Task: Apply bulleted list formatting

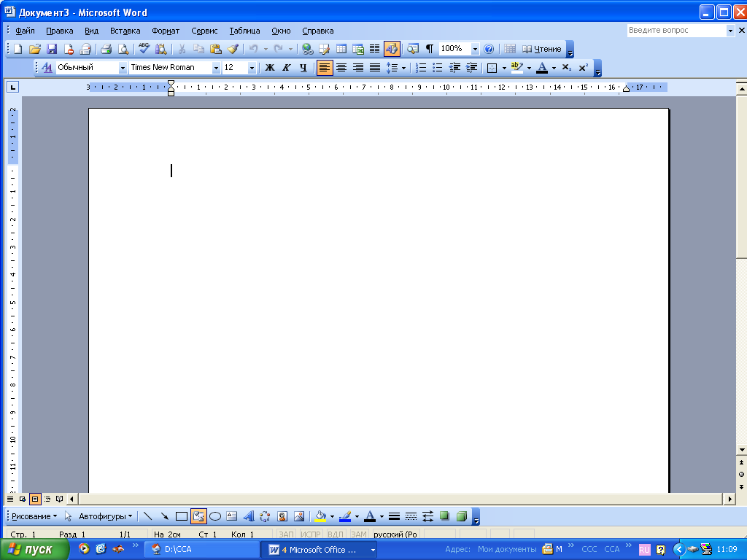Action: pos(438,68)
